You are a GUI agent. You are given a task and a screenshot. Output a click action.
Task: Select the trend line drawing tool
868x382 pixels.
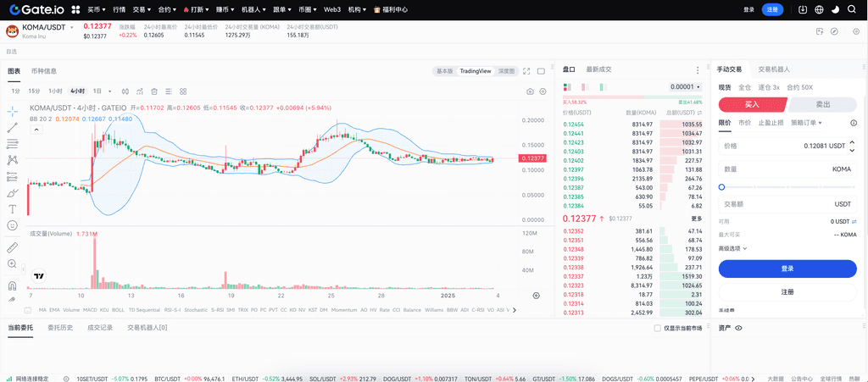tap(13, 127)
